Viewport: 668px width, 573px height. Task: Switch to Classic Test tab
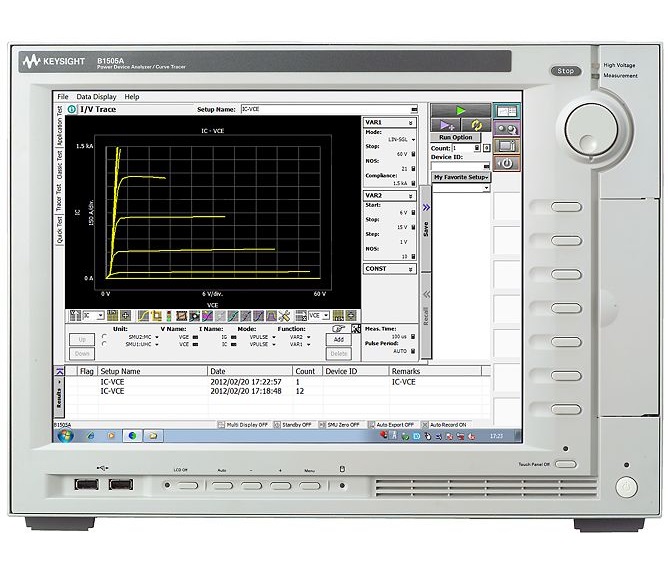click(60, 165)
